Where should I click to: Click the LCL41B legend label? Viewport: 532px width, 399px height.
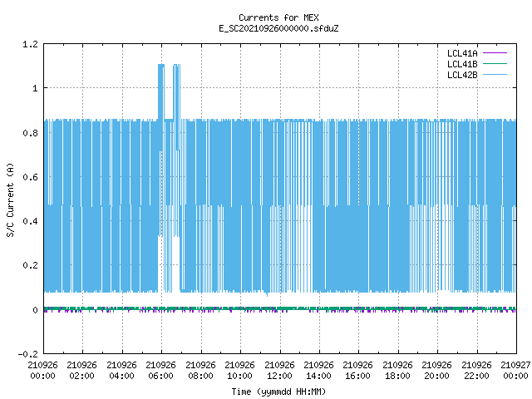[462, 64]
